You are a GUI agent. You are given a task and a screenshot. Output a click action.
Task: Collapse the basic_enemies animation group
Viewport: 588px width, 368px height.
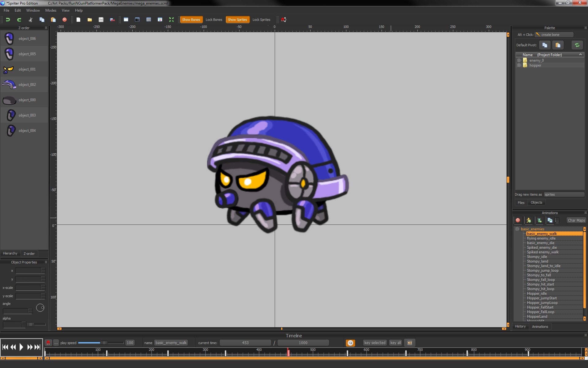(x=517, y=229)
